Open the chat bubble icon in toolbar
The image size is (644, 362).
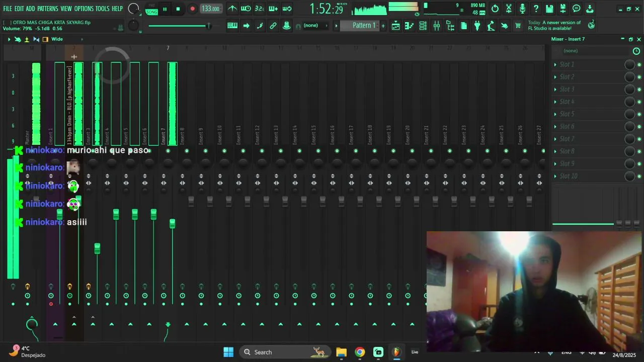pyautogui.click(x=577, y=9)
